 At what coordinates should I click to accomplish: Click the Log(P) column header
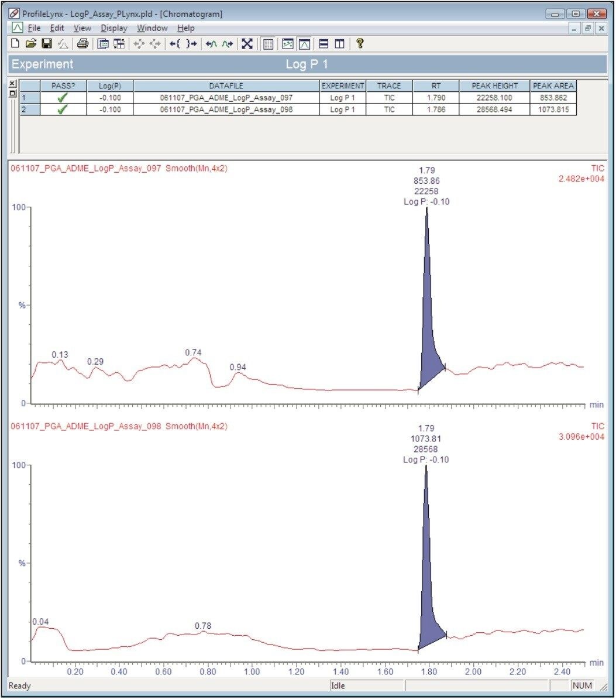click(x=110, y=85)
